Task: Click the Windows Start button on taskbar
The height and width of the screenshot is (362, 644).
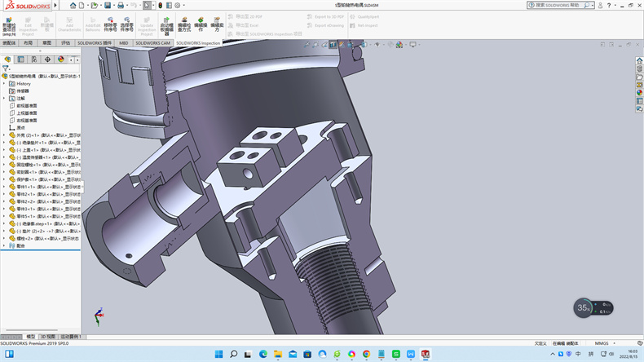Action: [218, 354]
